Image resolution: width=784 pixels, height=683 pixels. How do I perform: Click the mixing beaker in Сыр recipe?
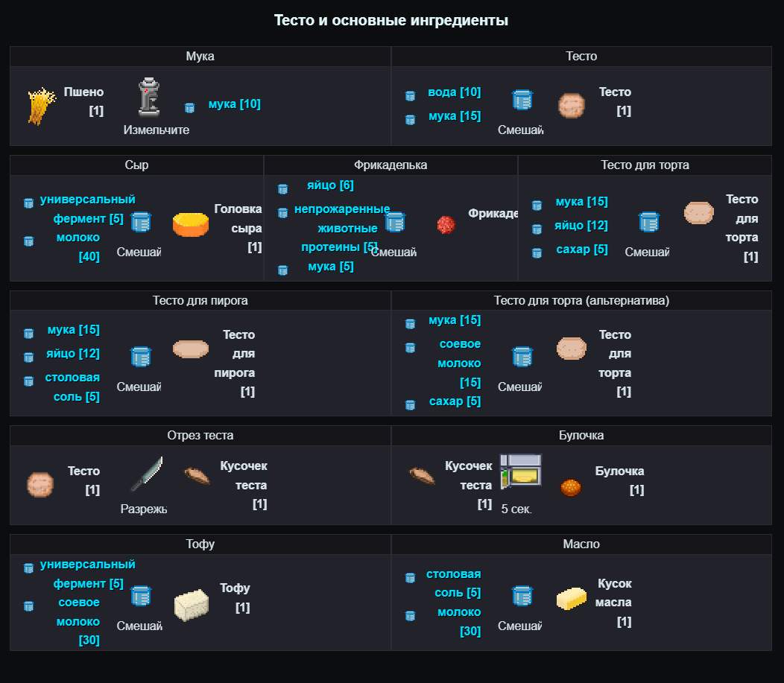tap(141, 223)
